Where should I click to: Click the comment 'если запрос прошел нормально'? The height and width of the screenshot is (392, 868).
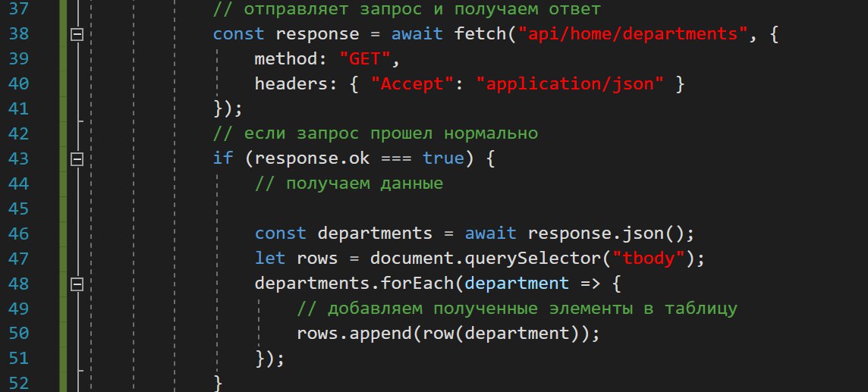pos(376,133)
